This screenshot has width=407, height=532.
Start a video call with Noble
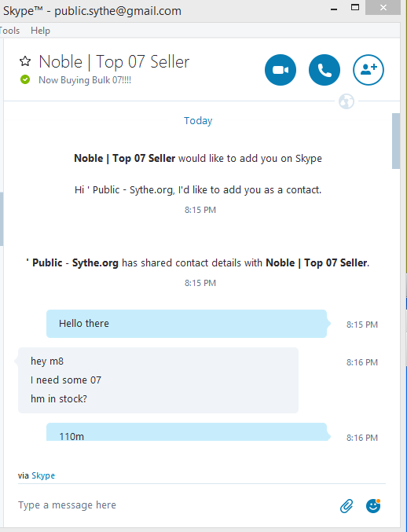280,70
